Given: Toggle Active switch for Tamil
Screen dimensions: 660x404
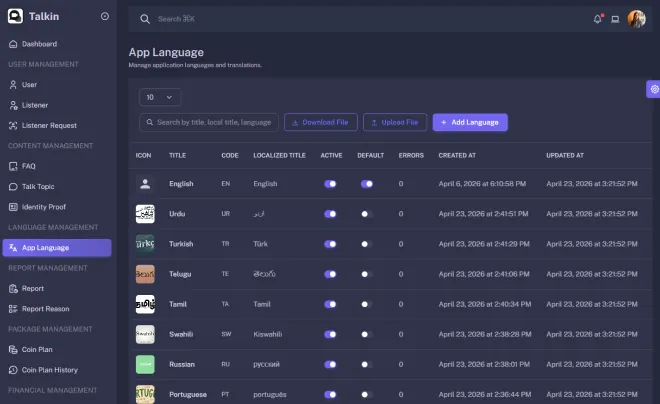Looking at the screenshot, I should coord(330,304).
